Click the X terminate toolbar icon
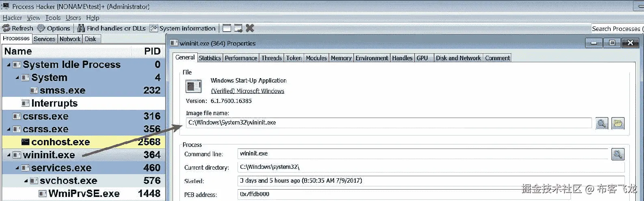Screen dimensions: 644x201 point(250,28)
